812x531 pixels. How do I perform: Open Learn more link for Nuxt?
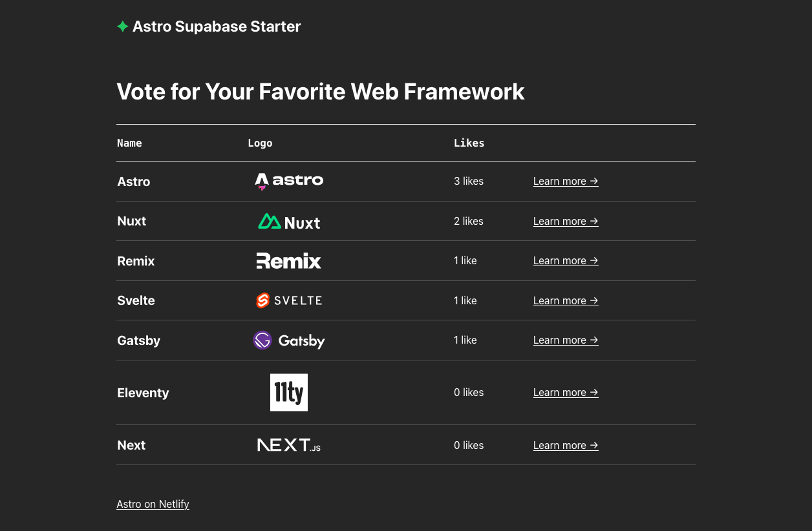coord(566,222)
